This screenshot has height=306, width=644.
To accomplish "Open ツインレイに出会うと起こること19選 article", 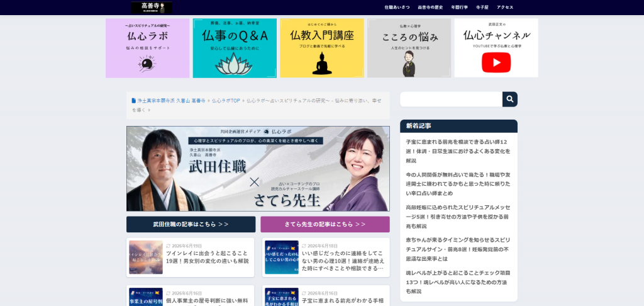I will coord(208,257).
